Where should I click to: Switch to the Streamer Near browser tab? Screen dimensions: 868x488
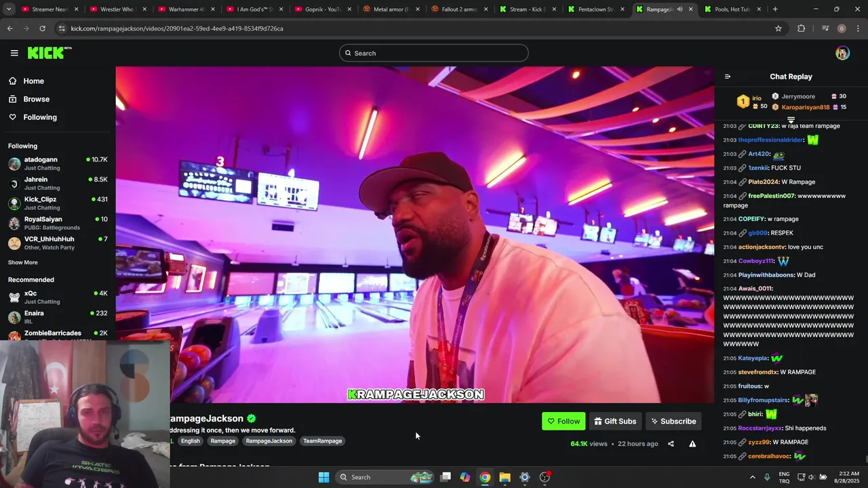coord(50,9)
